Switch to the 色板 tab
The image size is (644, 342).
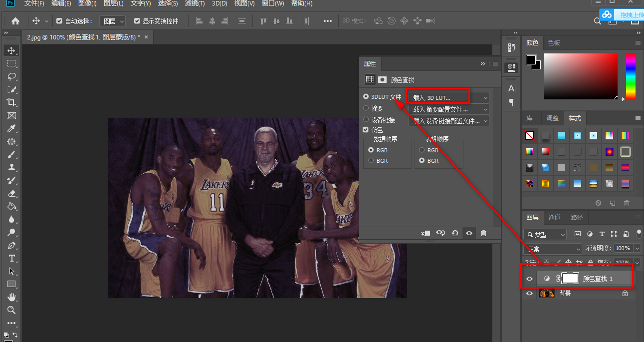pos(554,43)
